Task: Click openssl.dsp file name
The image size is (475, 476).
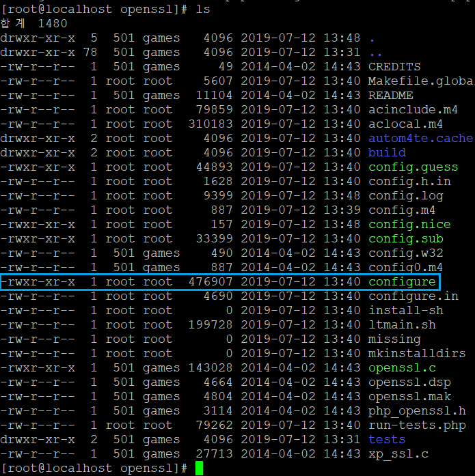Action: pyautogui.click(x=409, y=382)
